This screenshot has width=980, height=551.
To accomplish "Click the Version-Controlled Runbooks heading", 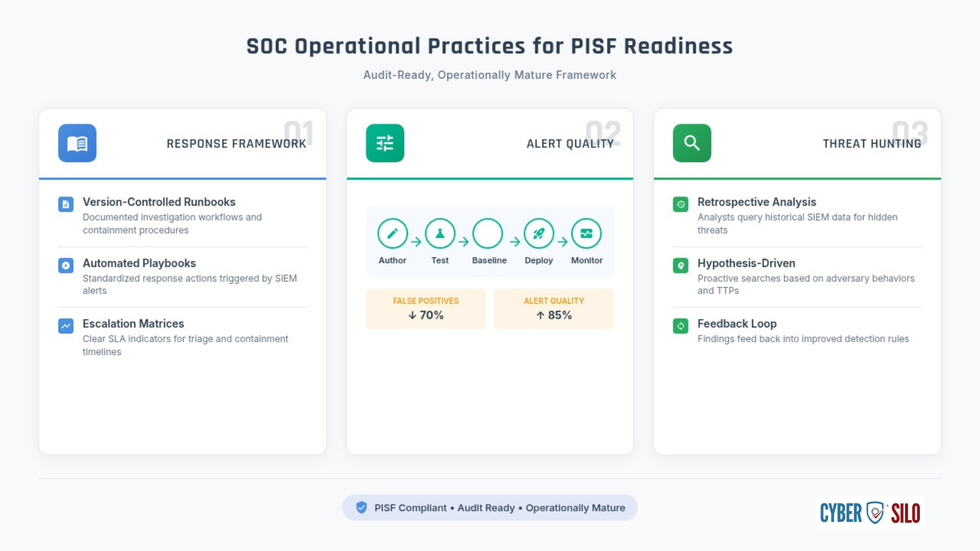I will coord(159,202).
